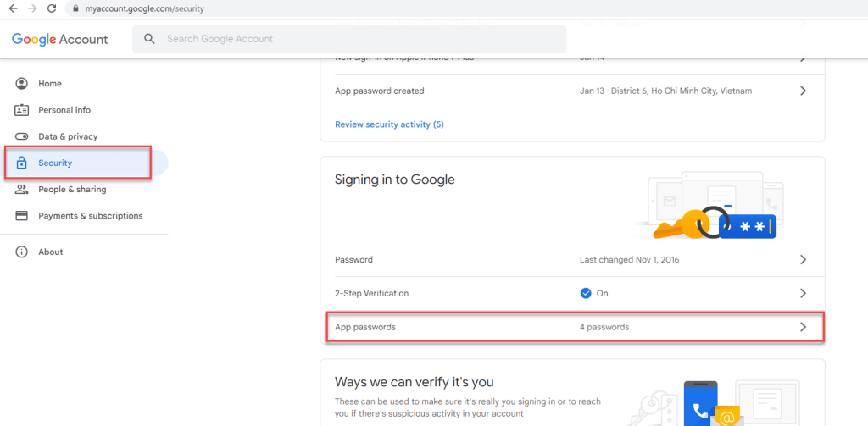Click the About info icon
The image size is (868, 426).
[x=22, y=252]
